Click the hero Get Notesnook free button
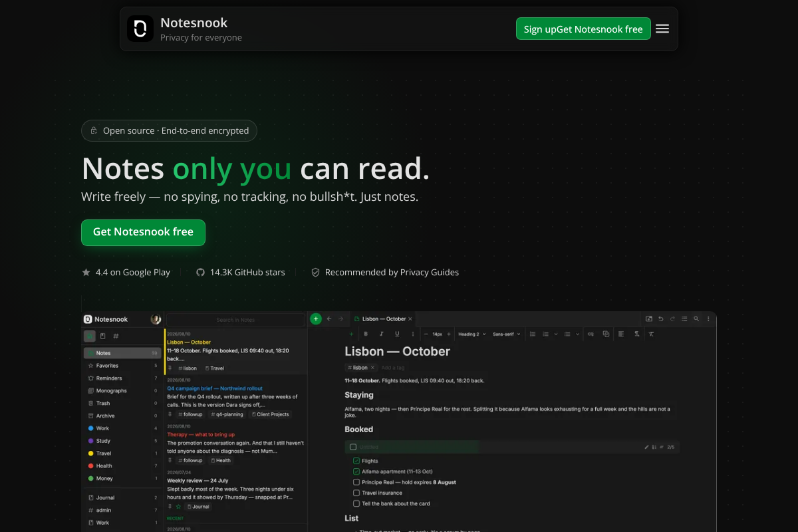Viewport: 798px width, 532px height. point(143,232)
